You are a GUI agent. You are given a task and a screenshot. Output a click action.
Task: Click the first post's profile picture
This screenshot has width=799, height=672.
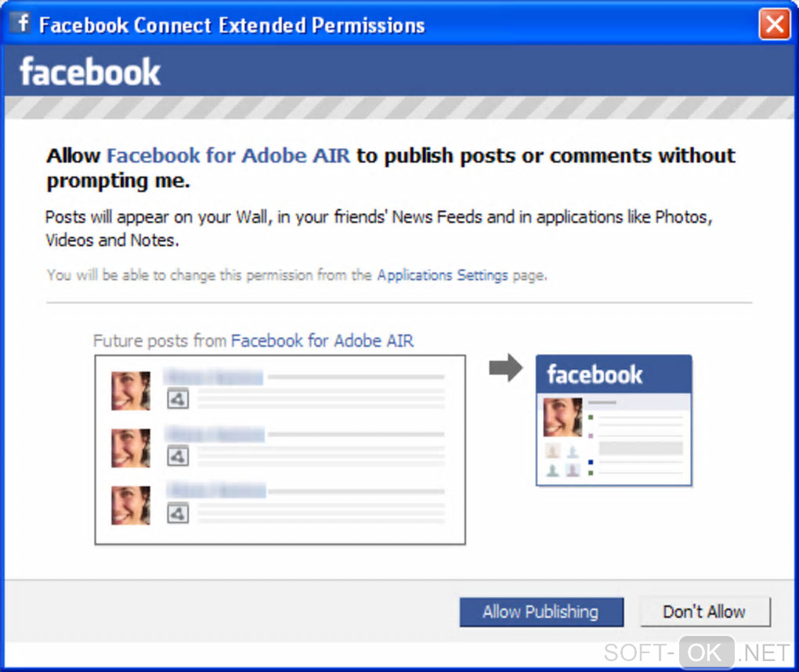pos(130,390)
